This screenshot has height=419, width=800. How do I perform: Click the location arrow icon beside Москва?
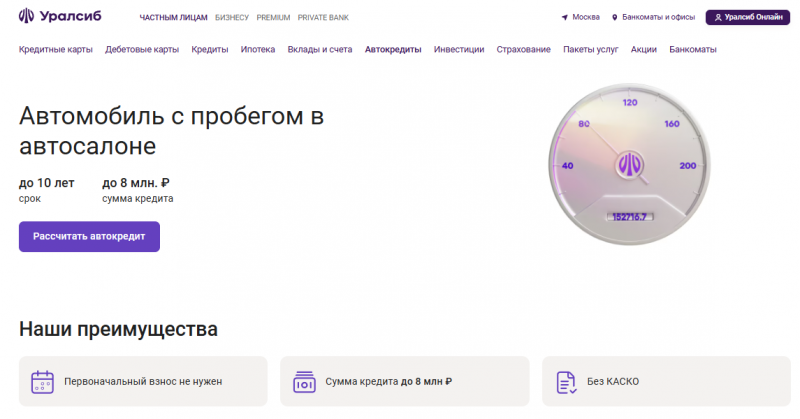click(x=565, y=17)
